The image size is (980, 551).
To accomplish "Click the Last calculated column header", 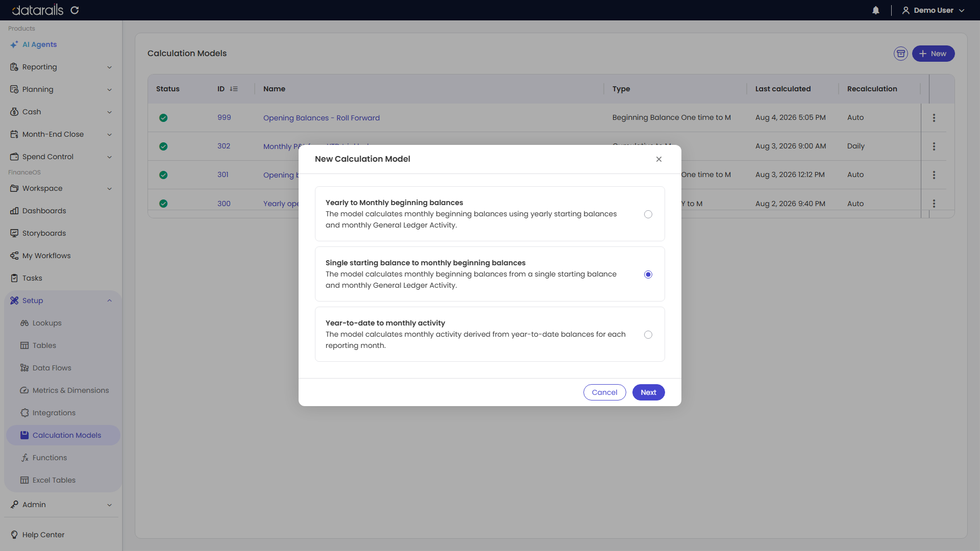I will coord(783,89).
